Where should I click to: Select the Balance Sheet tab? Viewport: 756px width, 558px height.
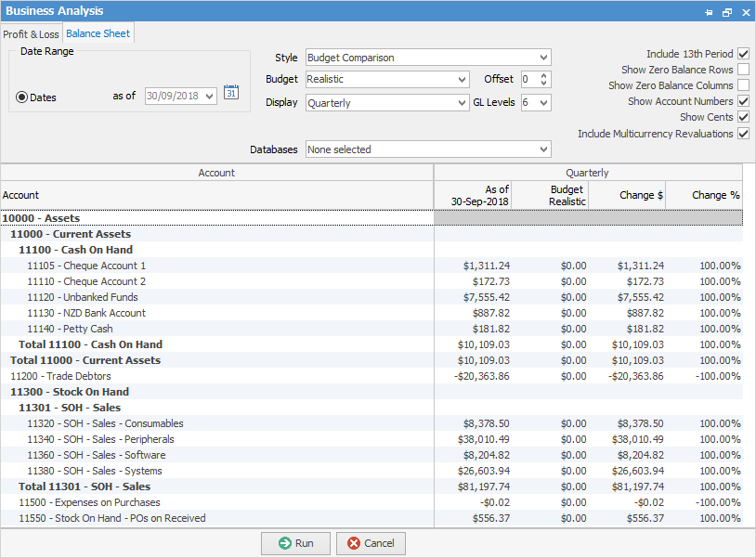(x=98, y=34)
